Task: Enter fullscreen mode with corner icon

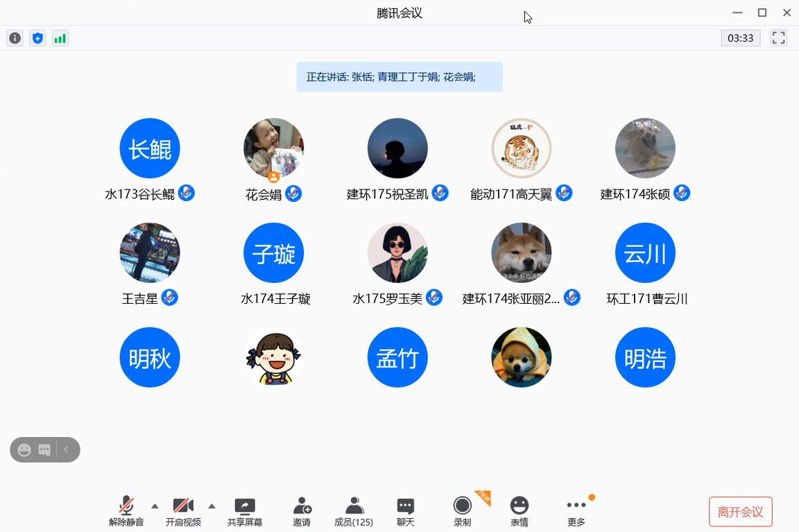Action: pos(778,38)
